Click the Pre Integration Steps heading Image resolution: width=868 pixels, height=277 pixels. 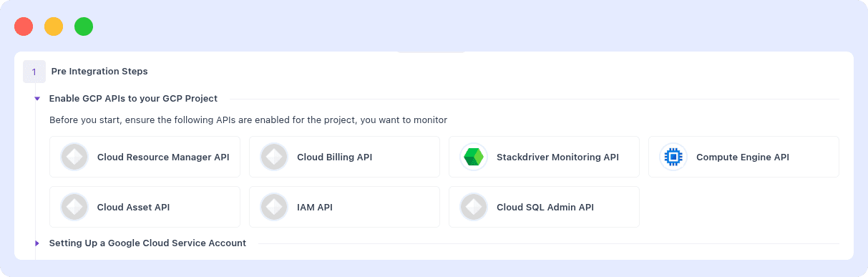(99, 72)
